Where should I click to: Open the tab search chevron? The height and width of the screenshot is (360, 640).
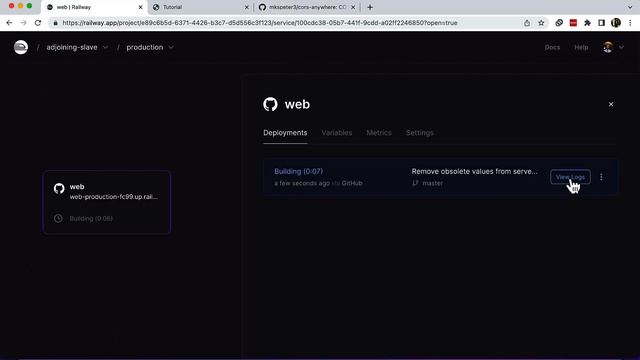(630, 7)
